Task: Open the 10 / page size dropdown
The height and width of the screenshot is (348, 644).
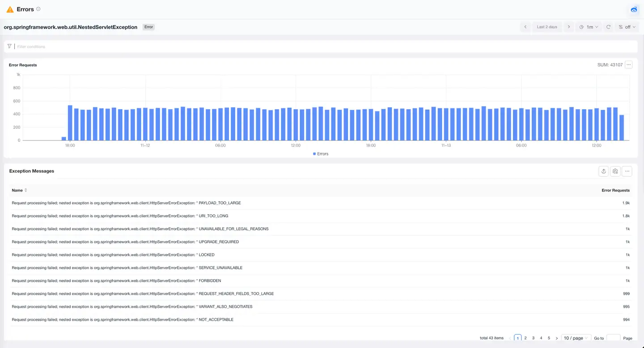Action: 576,338
